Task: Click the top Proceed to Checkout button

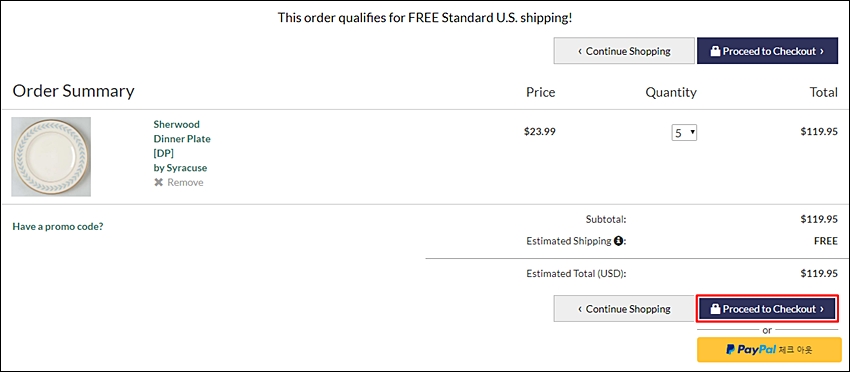Action: tap(768, 51)
